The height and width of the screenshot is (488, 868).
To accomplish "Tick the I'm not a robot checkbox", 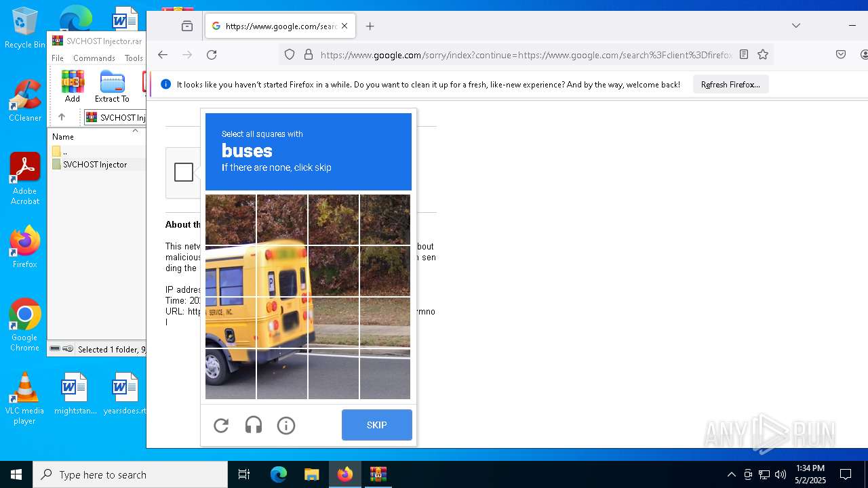I will pyautogui.click(x=184, y=172).
